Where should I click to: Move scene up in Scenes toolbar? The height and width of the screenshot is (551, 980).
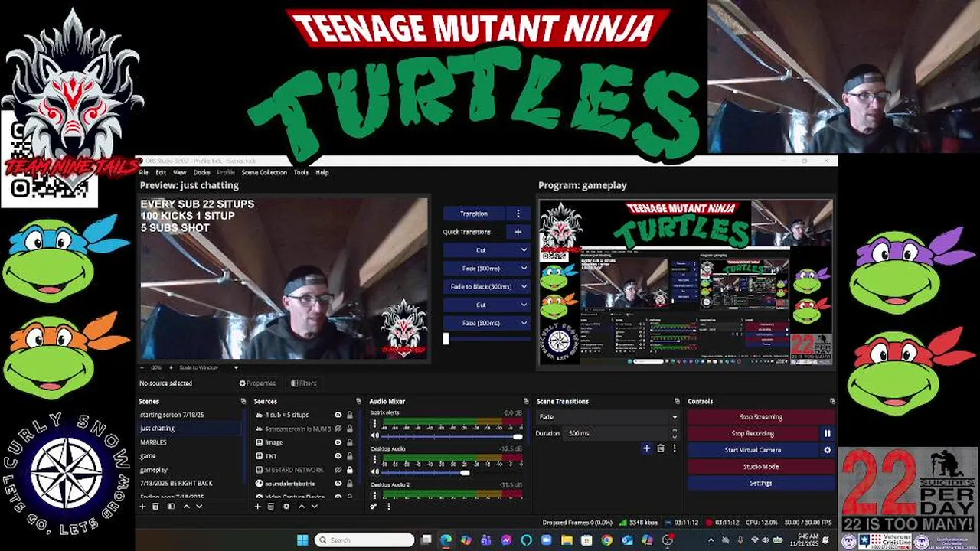click(x=186, y=507)
